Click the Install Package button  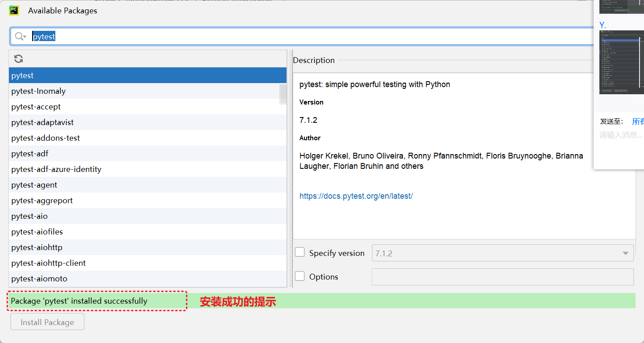47,322
